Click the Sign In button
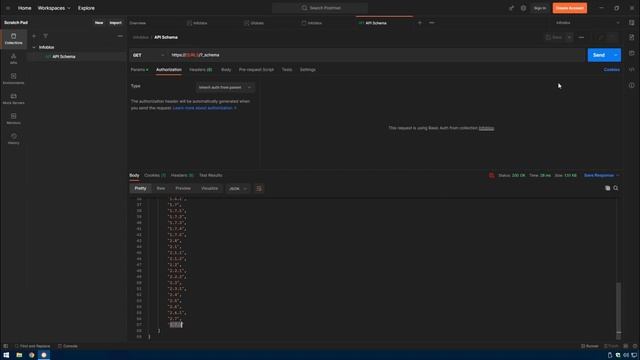Viewport: 640px width, 360px height. (x=540, y=8)
